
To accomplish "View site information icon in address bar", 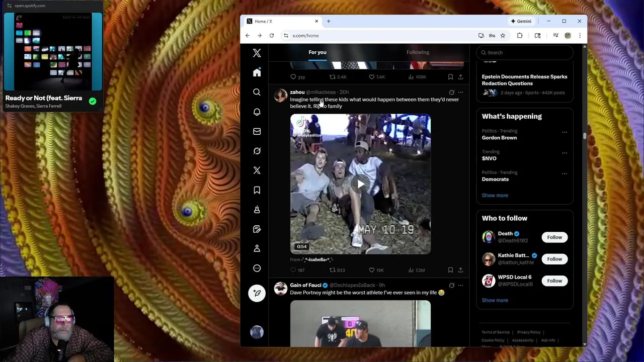I will (286, 36).
